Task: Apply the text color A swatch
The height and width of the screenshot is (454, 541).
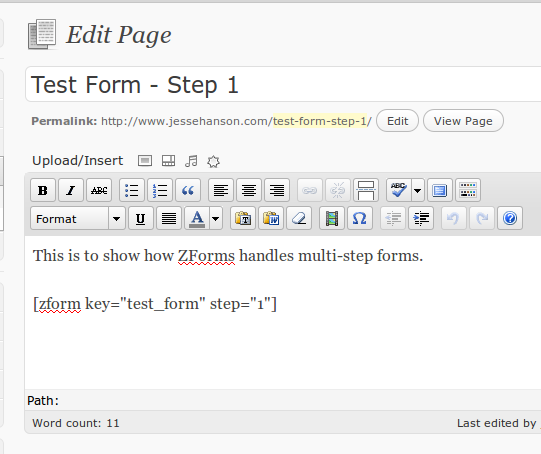Action: 197,218
